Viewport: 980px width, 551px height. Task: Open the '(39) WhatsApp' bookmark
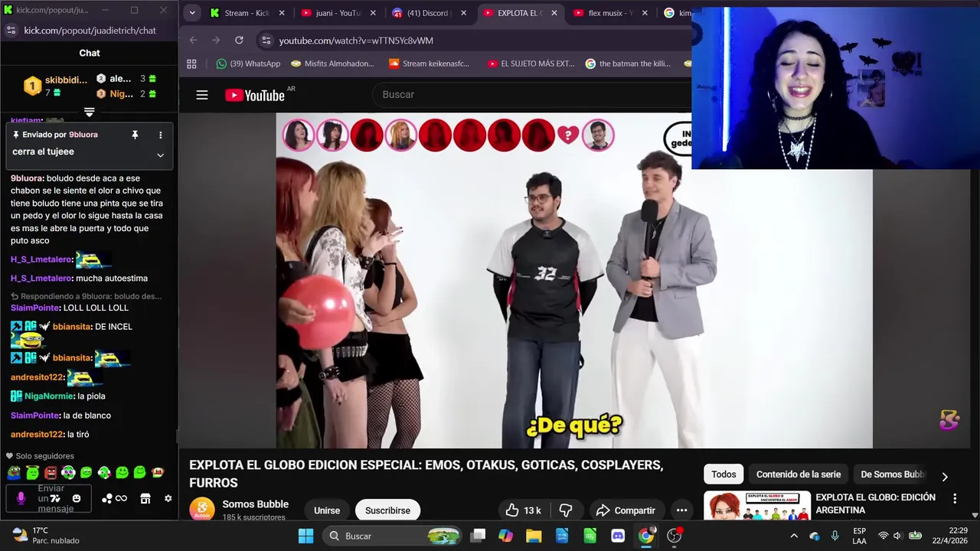coord(248,64)
